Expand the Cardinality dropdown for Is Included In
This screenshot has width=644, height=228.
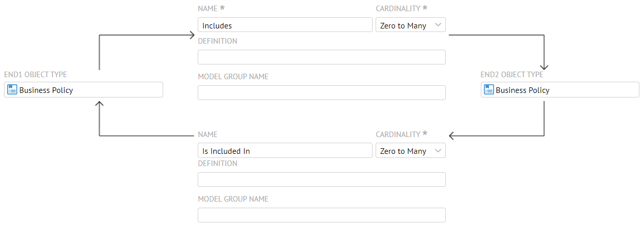(x=410, y=151)
